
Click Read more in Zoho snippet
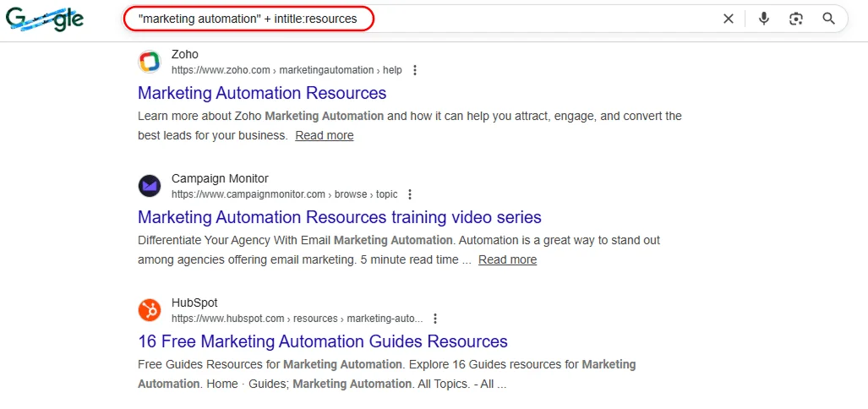(325, 135)
